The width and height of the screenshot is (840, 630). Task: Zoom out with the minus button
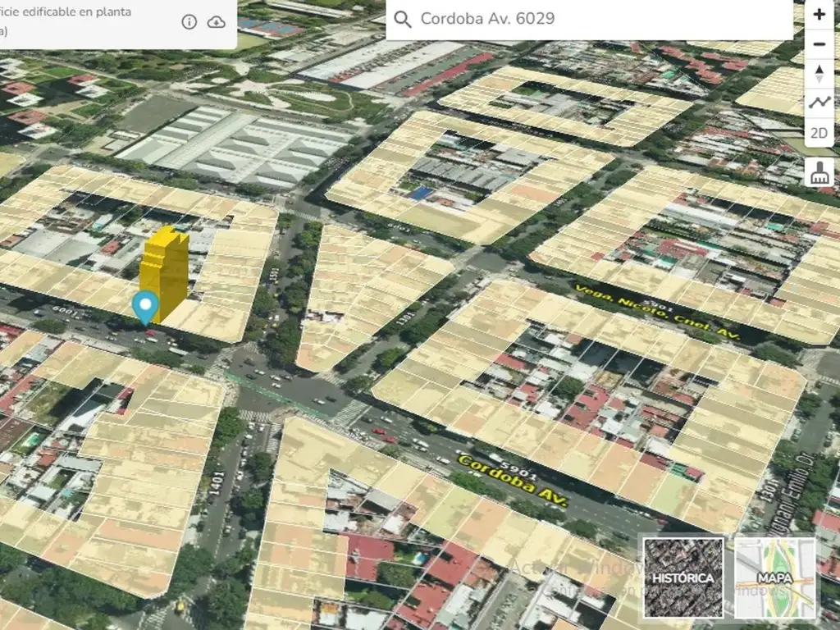(x=819, y=44)
